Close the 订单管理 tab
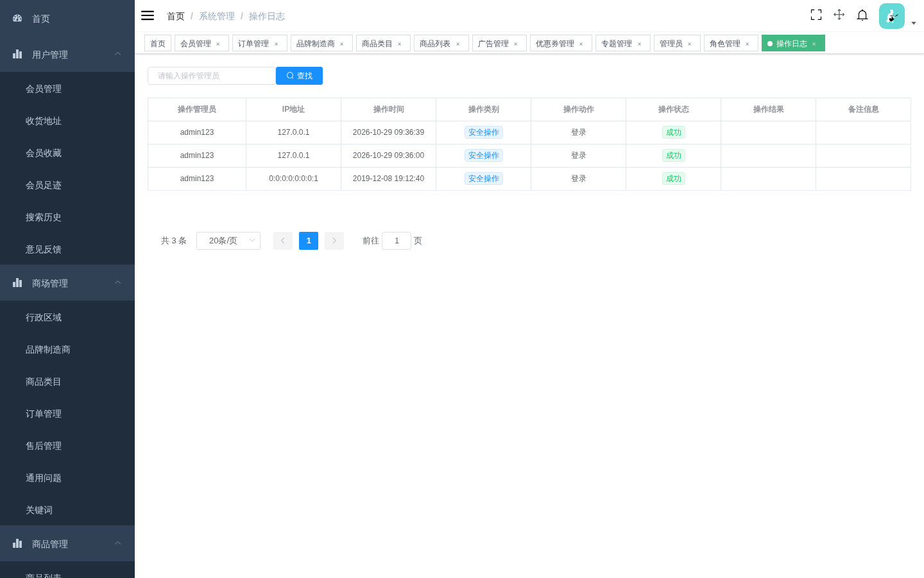 click(277, 44)
